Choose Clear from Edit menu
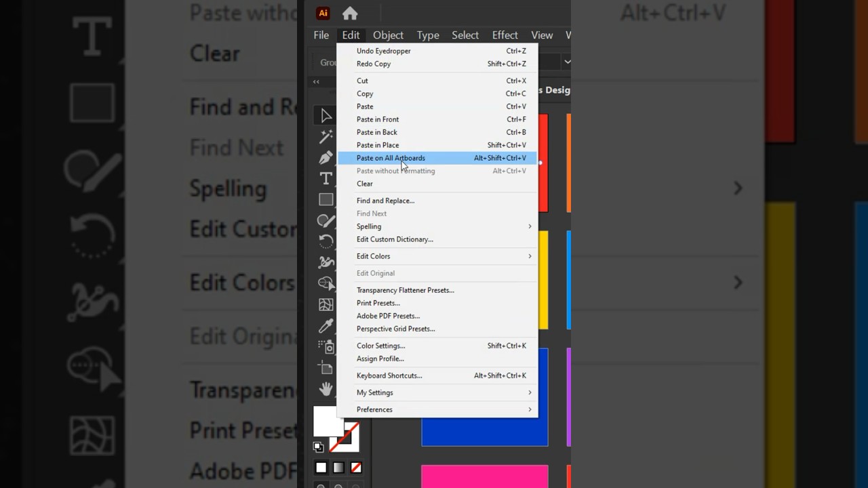The image size is (868, 488). [438, 184]
